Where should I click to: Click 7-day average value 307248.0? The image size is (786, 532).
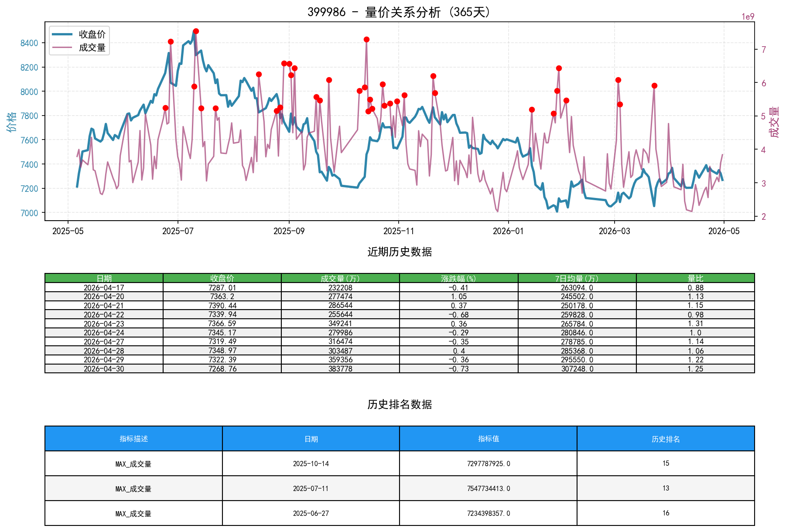(577, 368)
